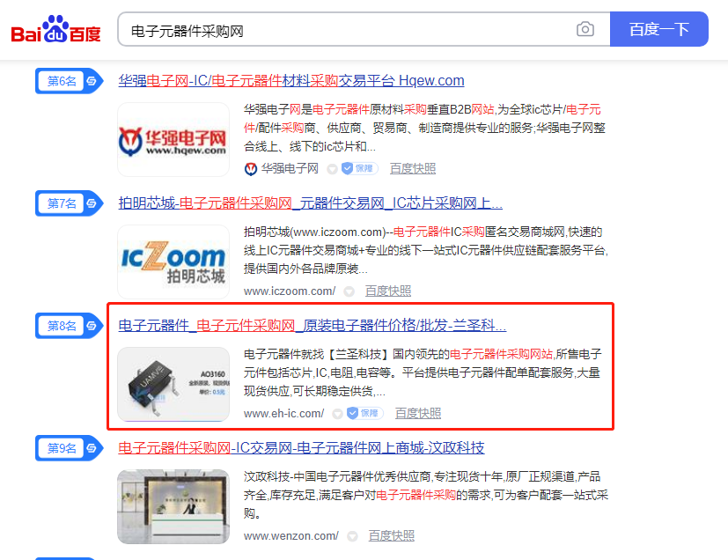Open the ICZoom 拍明芯城 logo thumbnail
This screenshot has height=560, width=728.
(173, 262)
